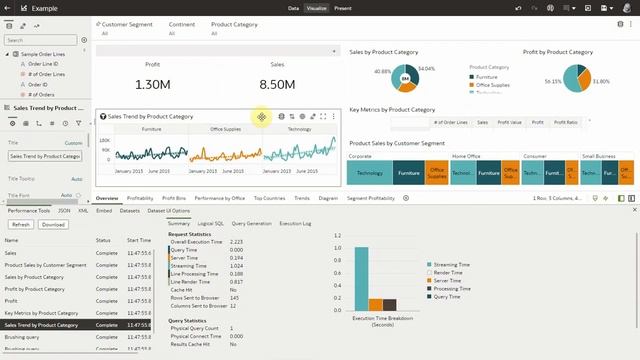Click the properties panel horizontal scrollbar
Viewport: 640px width, 360px height.
[42, 201]
